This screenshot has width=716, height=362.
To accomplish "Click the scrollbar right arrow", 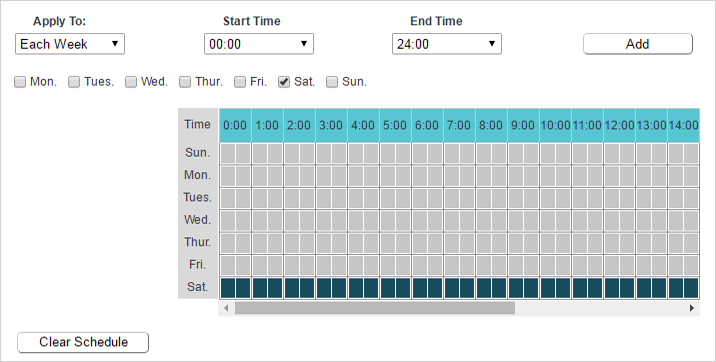I will click(692, 308).
